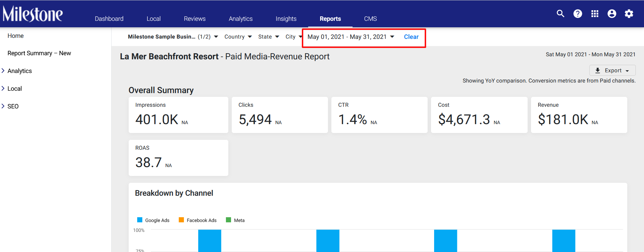Toggle Meta legend swatch
This screenshot has width=644, height=252.
pos(229,220)
